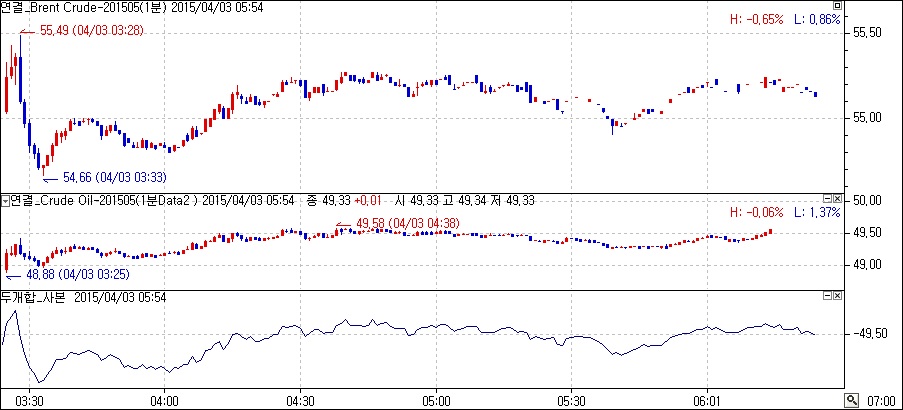Click the 04:30 time axis label

tap(300, 400)
